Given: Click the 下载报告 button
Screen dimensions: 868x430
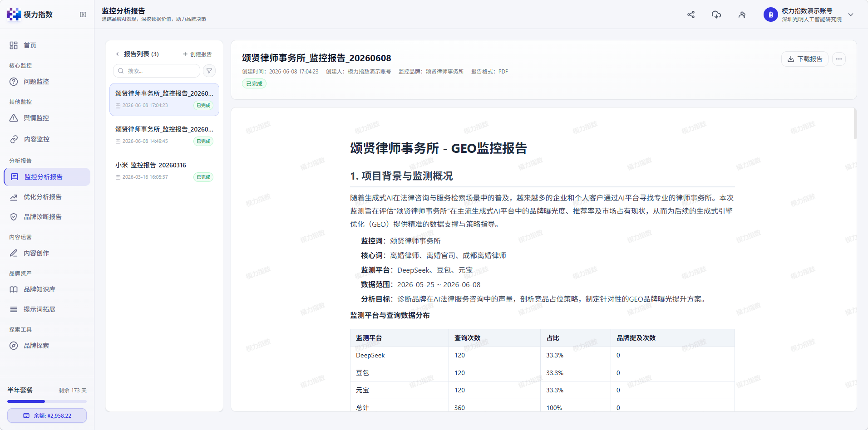Looking at the screenshot, I should [x=805, y=59].
